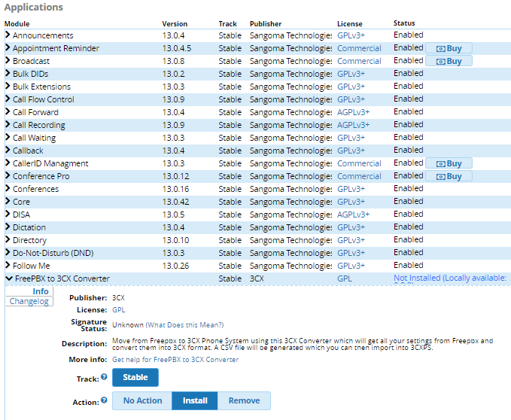This screenshot has height=420, width=511.
Task: Expand the Call Recording module
Action: click(x=8, y=124)
